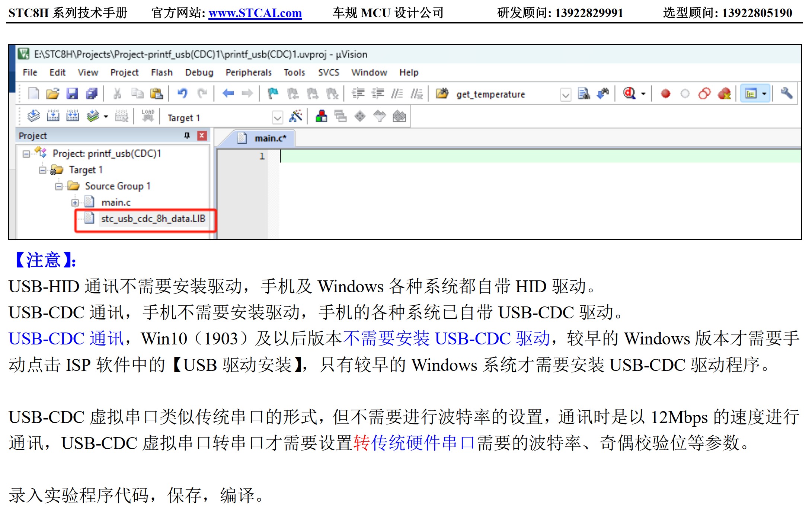Collapse the Source Group 1 folder
812x512 pixels.
pyautogui.click(x=59, y=186)
